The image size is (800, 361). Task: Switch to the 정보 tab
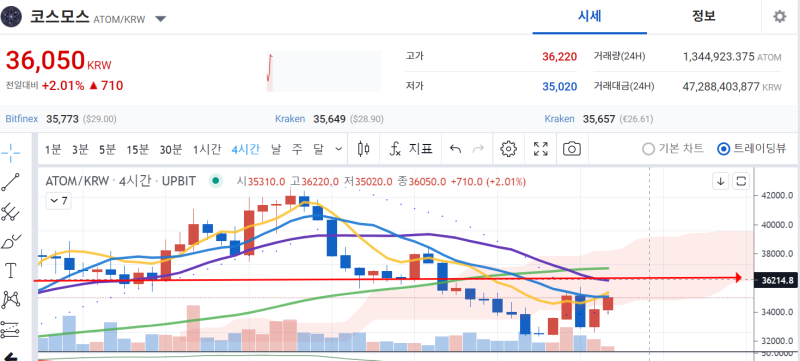[704, 16]
